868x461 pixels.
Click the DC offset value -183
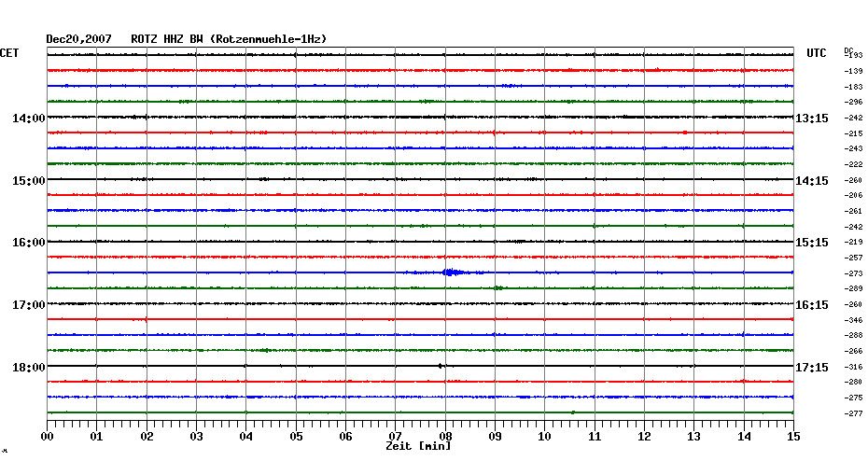pyautogui.click(x=853, y=87)
